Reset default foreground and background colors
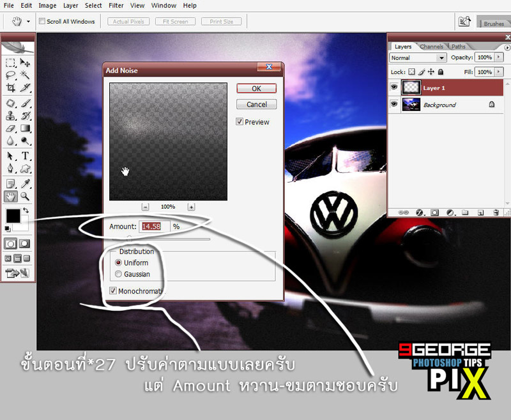This screenshot has width=511, height=420. pyautogui.click(x=7, y=229)
